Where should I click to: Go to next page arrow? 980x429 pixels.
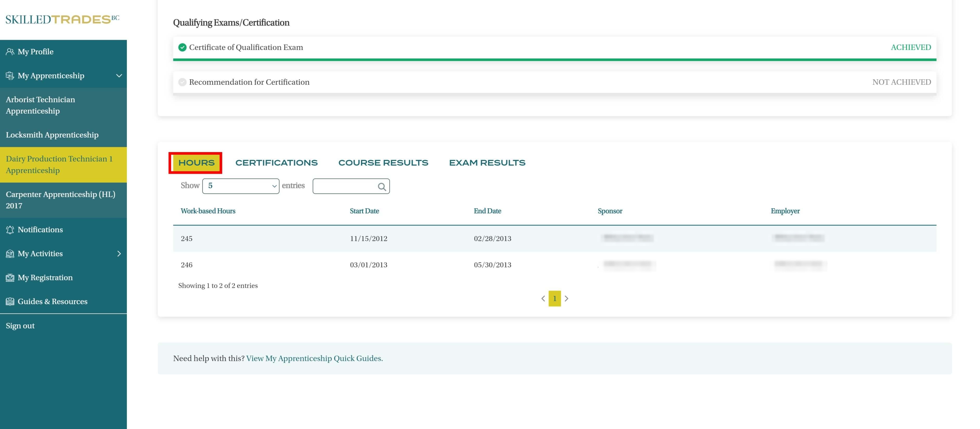coord(566,299)
